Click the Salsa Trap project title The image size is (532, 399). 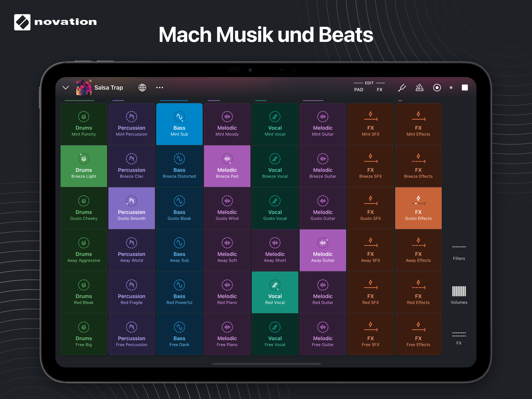click(108, 88)
